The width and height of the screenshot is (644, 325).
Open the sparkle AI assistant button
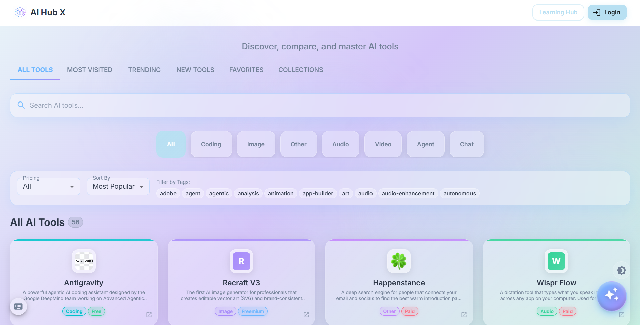coord(611,296)
